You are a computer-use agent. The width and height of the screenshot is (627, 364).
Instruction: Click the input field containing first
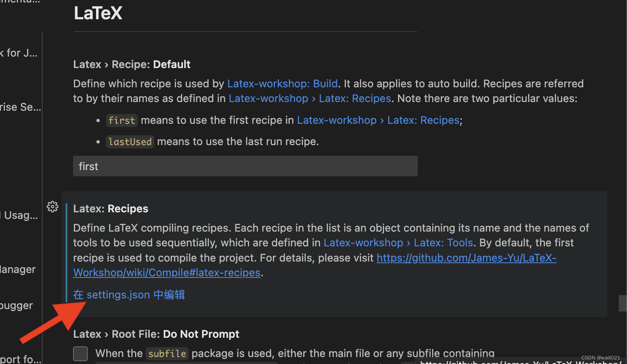point(245,166)
